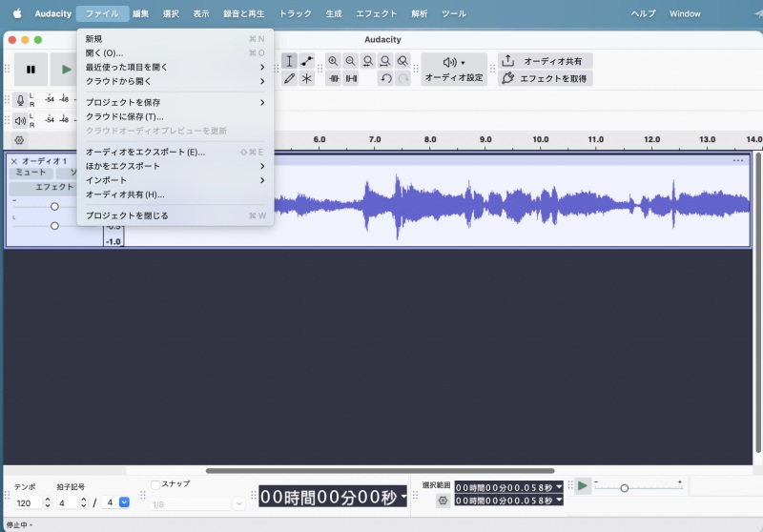763x532 pixels.
Task: Select the Envelope tool
Action: (x=306, y=61)
